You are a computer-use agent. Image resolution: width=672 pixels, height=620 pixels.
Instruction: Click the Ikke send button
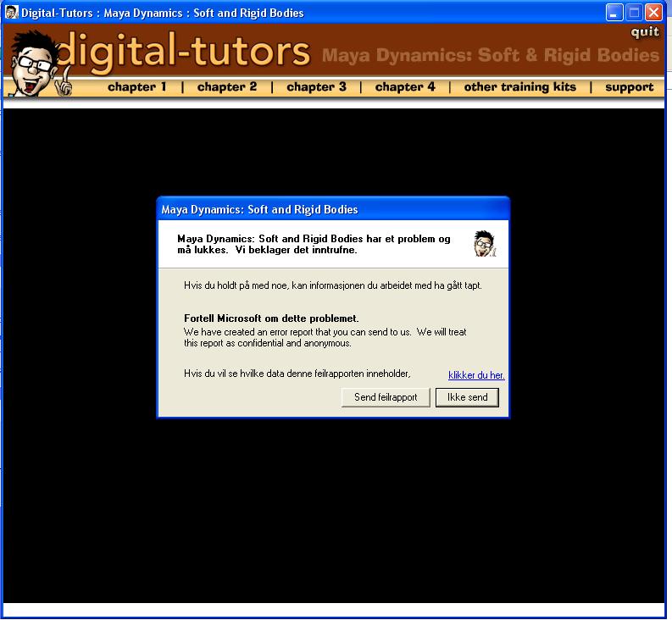tap(467, 397)
